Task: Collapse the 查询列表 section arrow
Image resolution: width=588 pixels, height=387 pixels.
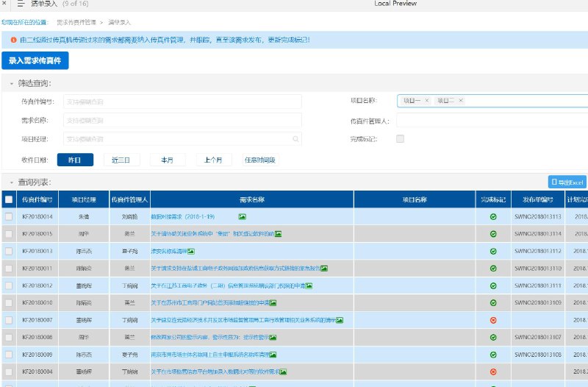Action: tap(12, 182)
